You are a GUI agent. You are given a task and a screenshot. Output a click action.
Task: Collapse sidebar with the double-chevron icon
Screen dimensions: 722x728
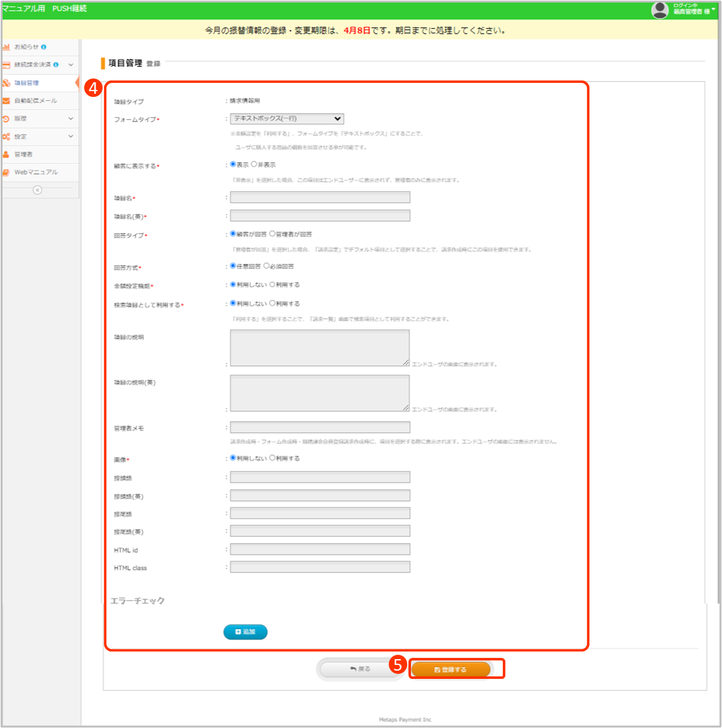click(x=37, y=190)
